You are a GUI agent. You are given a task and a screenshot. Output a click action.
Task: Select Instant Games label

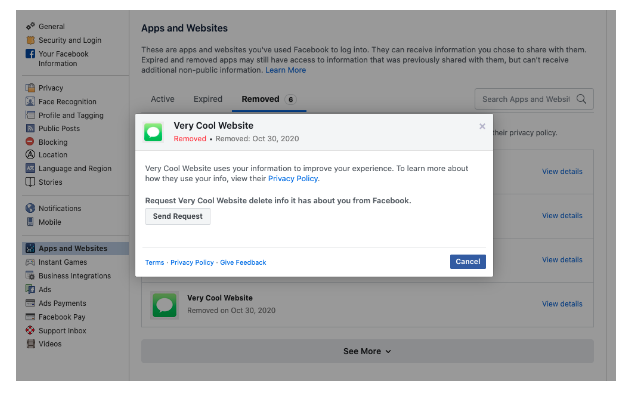(x=63, y=262)
